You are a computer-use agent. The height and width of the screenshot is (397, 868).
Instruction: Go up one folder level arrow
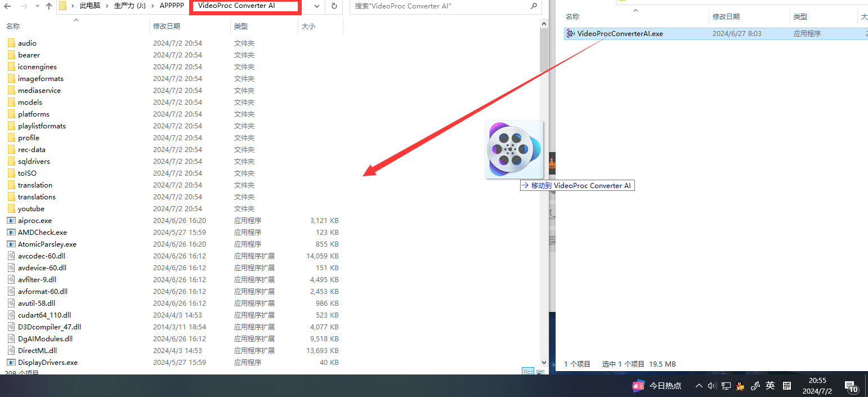pos(48,6)
